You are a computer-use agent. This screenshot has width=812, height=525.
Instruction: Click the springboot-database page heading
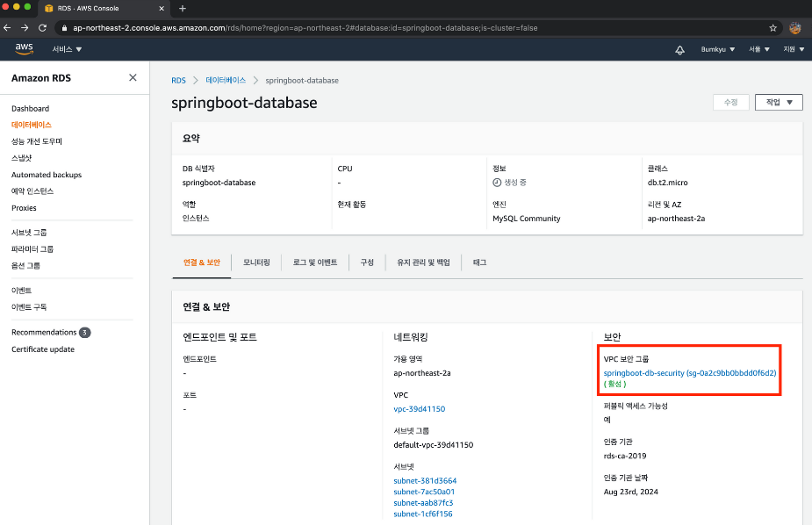coord(244,103)
